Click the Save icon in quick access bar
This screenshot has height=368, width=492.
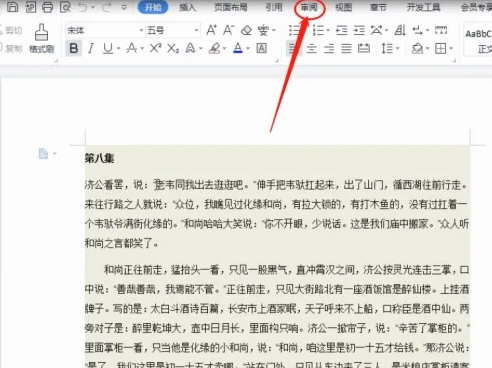[x=12, y=6]
